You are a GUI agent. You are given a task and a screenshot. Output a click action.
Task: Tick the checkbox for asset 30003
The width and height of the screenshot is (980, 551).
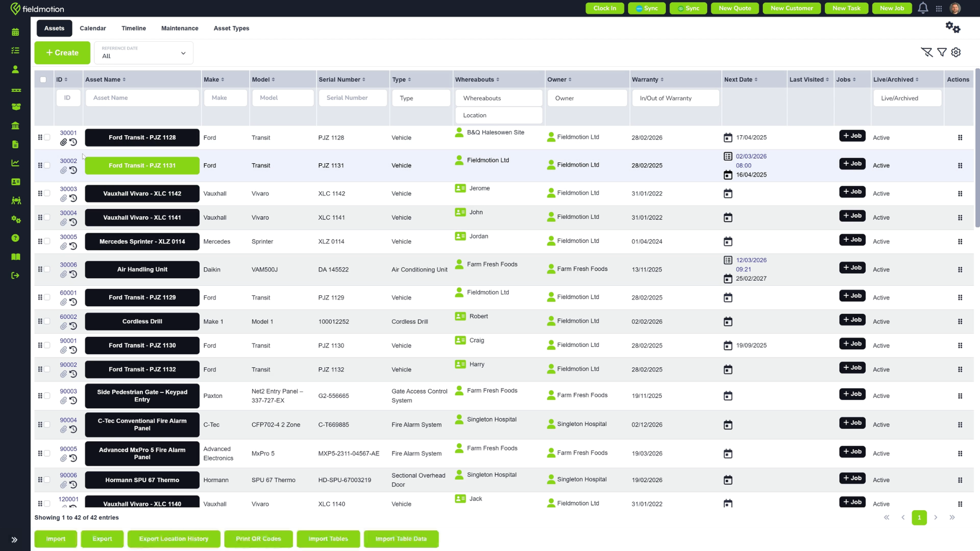pos(47,193)
